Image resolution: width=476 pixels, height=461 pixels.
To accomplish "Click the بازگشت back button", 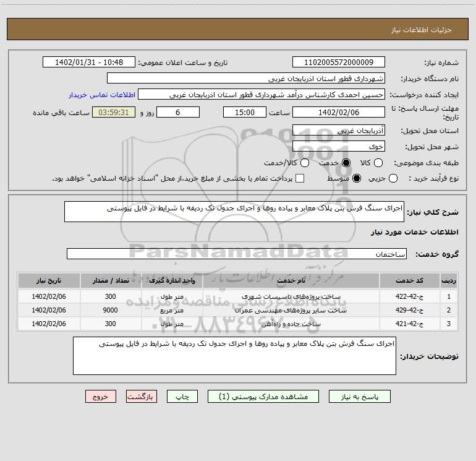I will coord(142,397).
